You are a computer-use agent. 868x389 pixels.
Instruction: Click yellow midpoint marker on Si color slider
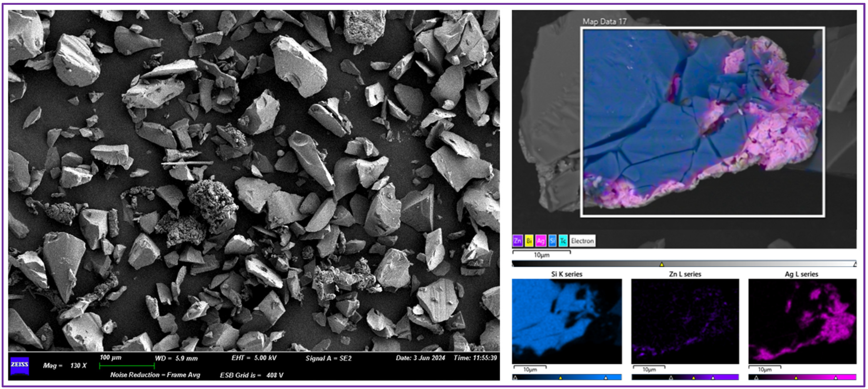(560, 378)
